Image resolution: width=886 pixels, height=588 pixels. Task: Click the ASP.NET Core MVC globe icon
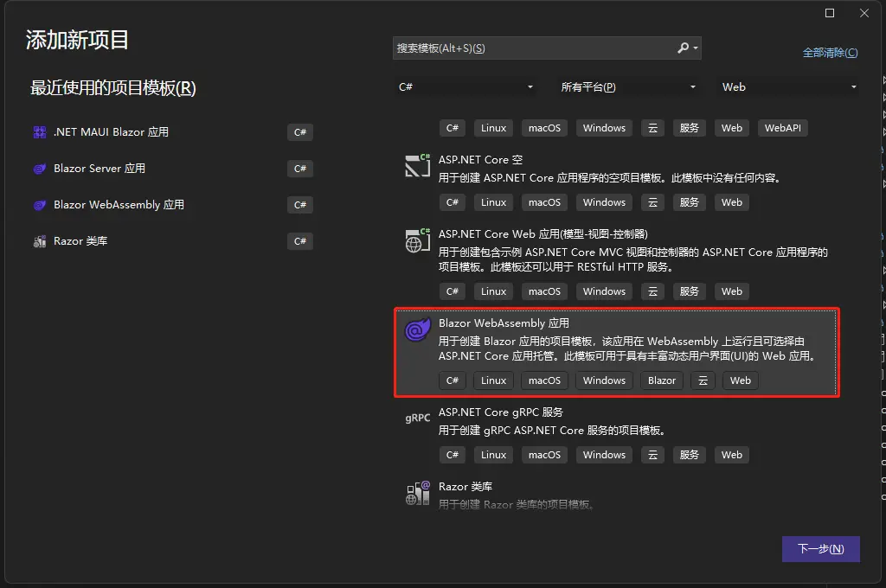pos(418,240)
